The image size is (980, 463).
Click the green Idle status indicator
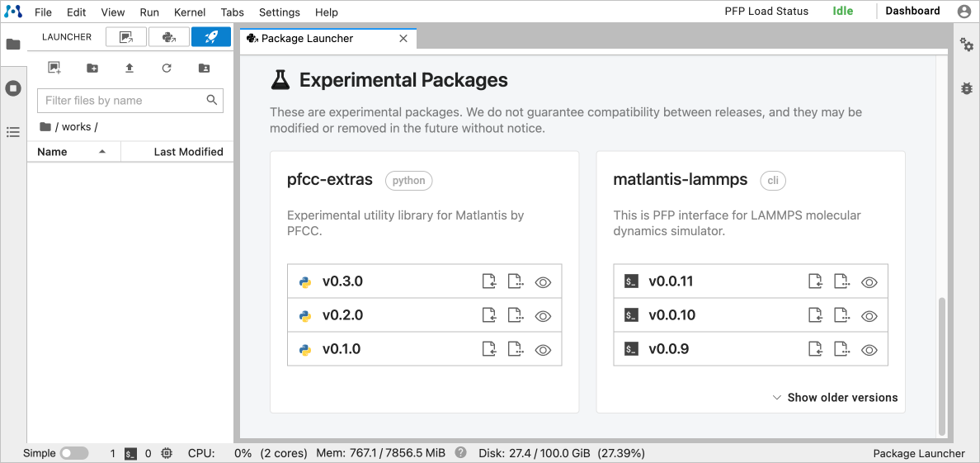pyautogui.click(x=842, y=12)
